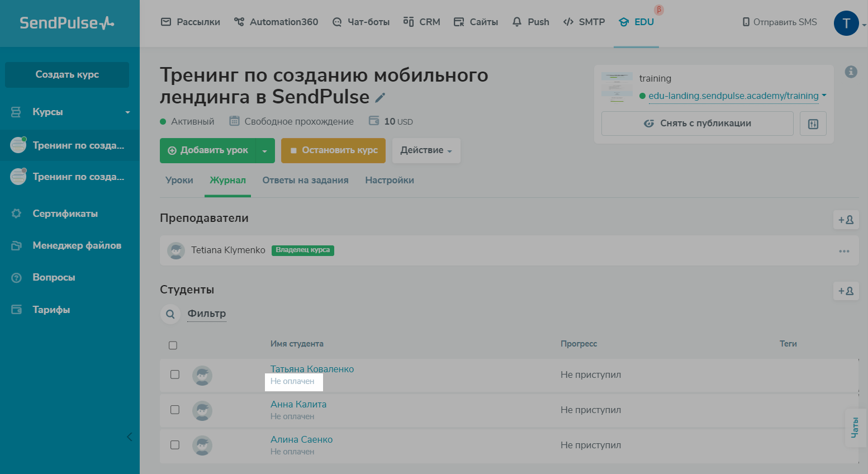Viewport: 868px width, 474px height.
Task: Toggle the select-all students checkbox in header
Action: pyautogui.click(x=173, y=345)
